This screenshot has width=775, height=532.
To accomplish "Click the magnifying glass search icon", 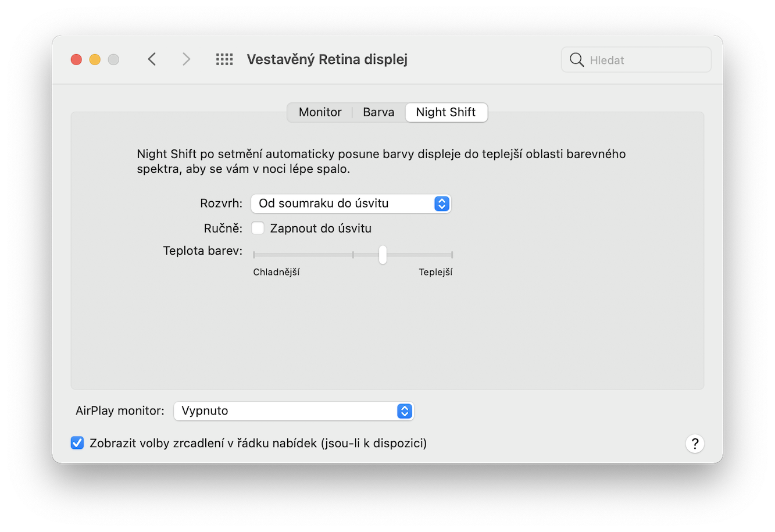I will (576, 60).
